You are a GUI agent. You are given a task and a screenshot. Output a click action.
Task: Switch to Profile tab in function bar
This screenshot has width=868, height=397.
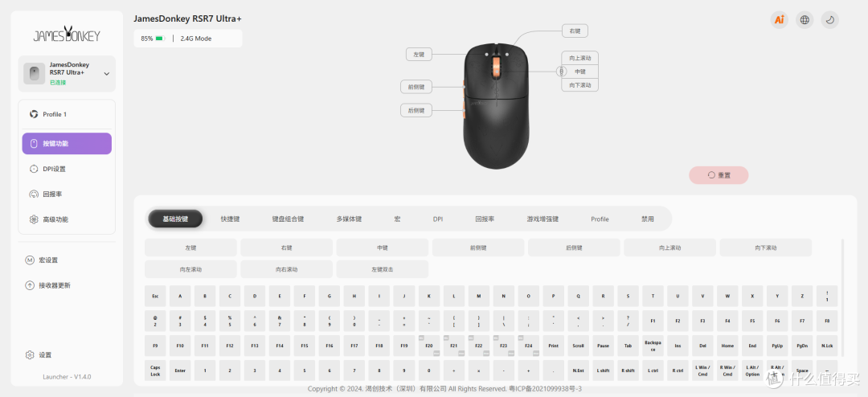[600, 219]
